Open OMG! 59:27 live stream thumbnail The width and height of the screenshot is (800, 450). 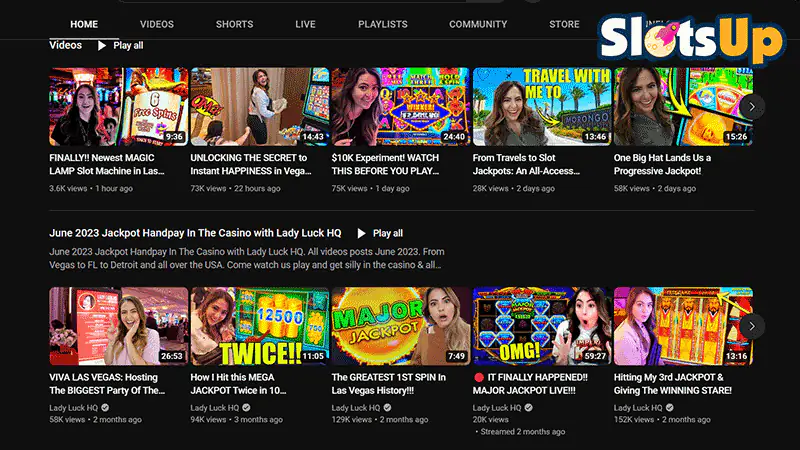542,326
